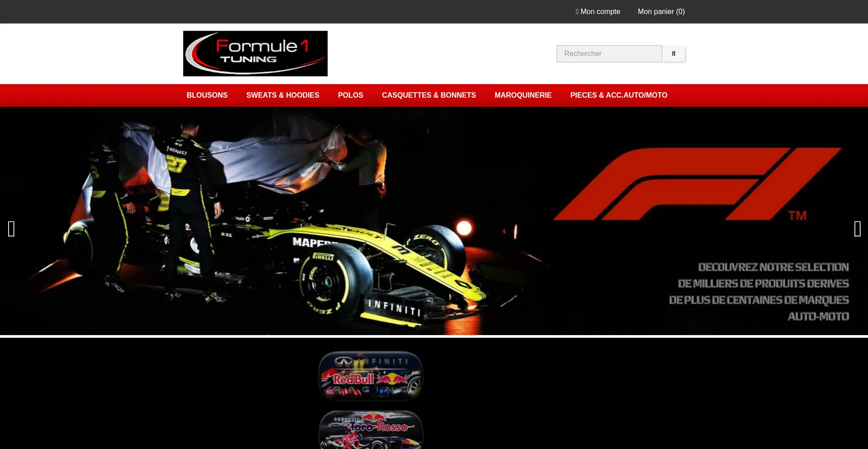
Task: Advance to next carousel slide
Action: click(857, 229)
